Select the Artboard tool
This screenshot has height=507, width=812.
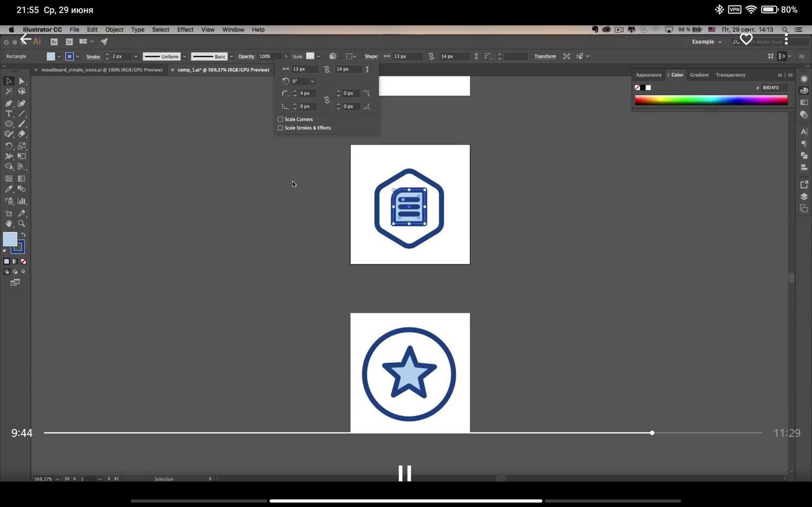tap(9, 214)
